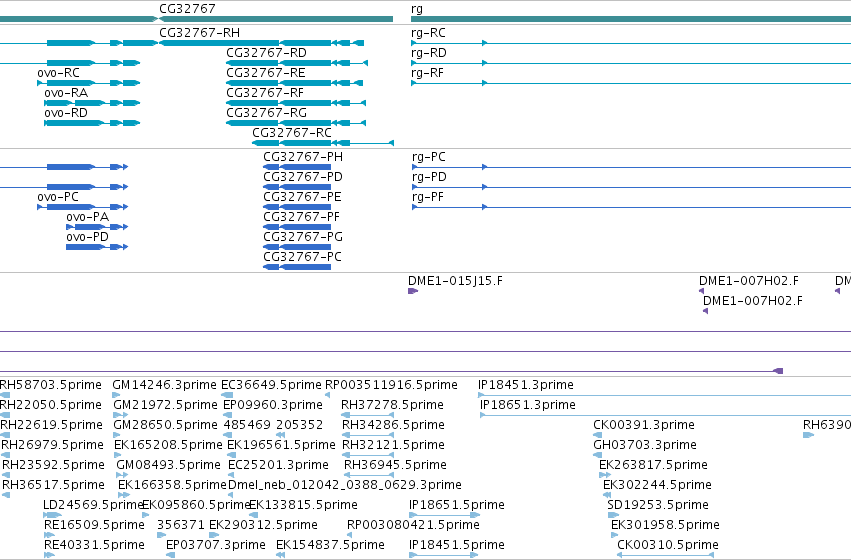The height and width of the screenshot is (560, 851).
Task: Click the RH58703.5prime EST label
Action: coord(50,385)
